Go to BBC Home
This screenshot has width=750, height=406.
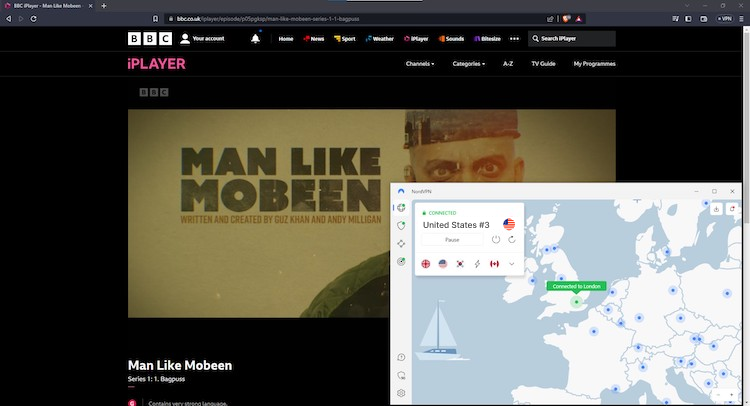286,39
